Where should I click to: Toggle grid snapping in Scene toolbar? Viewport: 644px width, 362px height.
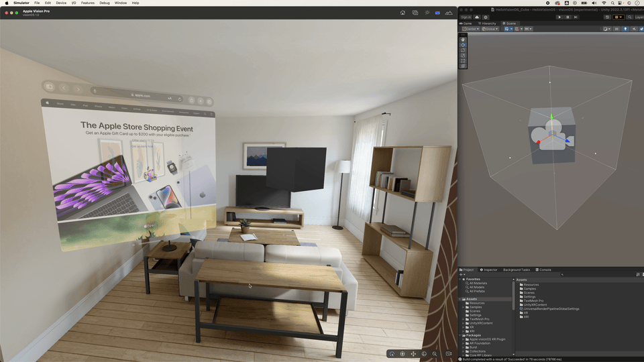[517, 29]
